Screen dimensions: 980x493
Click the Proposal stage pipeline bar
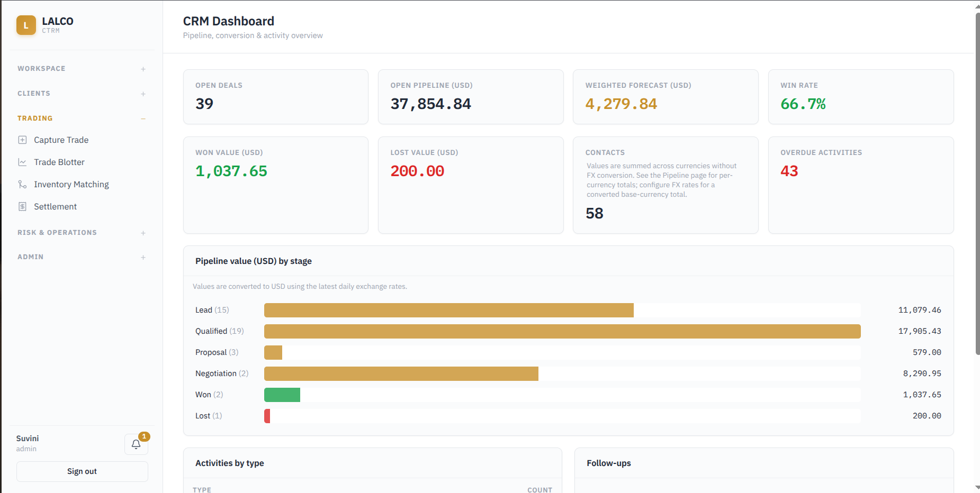pos(273,352)
